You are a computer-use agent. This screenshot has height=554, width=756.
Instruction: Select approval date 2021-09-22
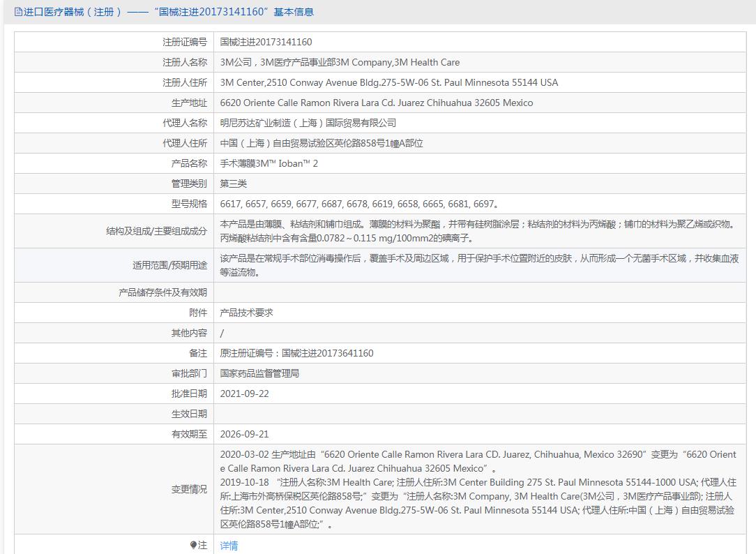[x=245, y=394]
